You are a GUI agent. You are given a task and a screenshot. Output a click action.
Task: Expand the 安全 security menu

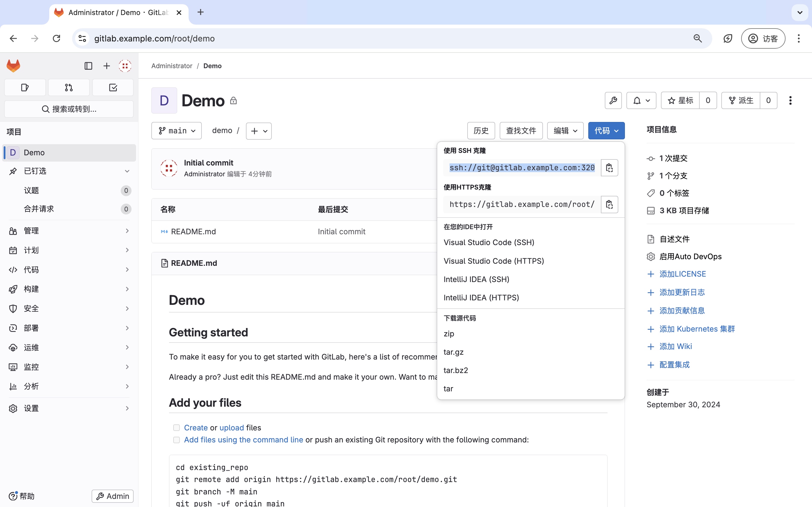[x=69, y=308]
